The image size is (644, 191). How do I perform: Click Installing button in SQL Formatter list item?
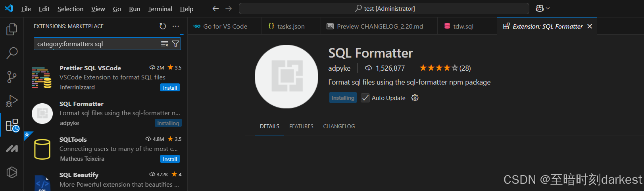[x=168, y=123]
